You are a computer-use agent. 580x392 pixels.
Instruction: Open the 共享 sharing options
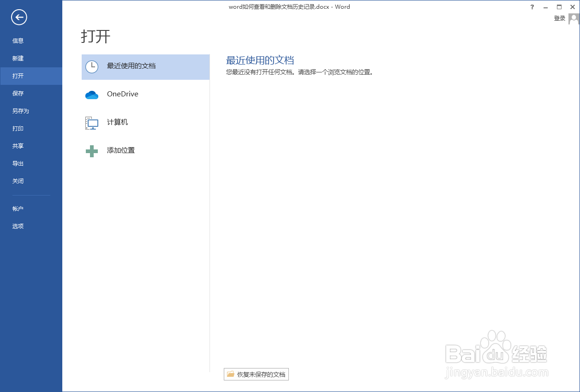(x=18, y=146)
